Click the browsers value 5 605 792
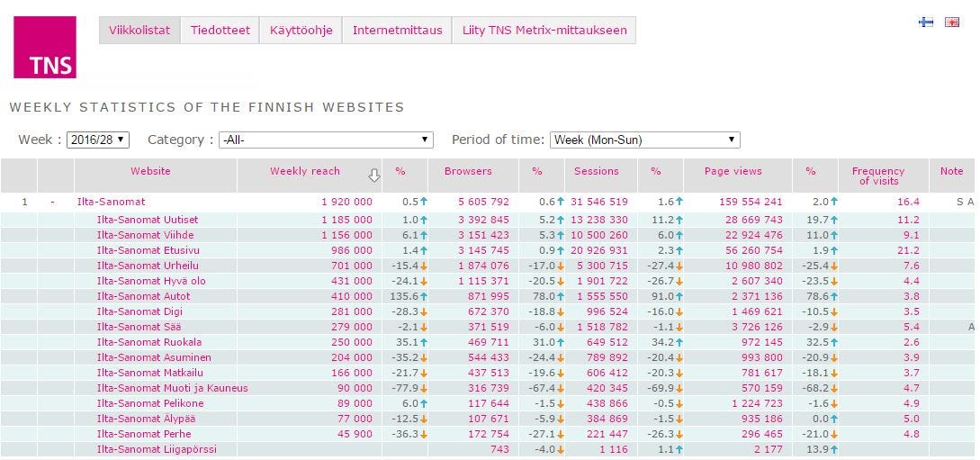The width and height of the screenshot is (980, 460). coord(484,202)
